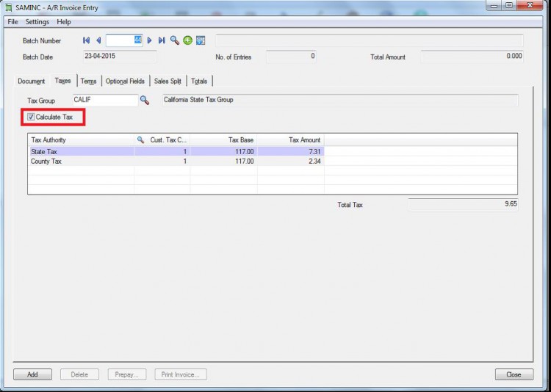This screenshot has width=551, height=392.
Task: Click the Tax Group input field
Action: [x=104, y=100]
